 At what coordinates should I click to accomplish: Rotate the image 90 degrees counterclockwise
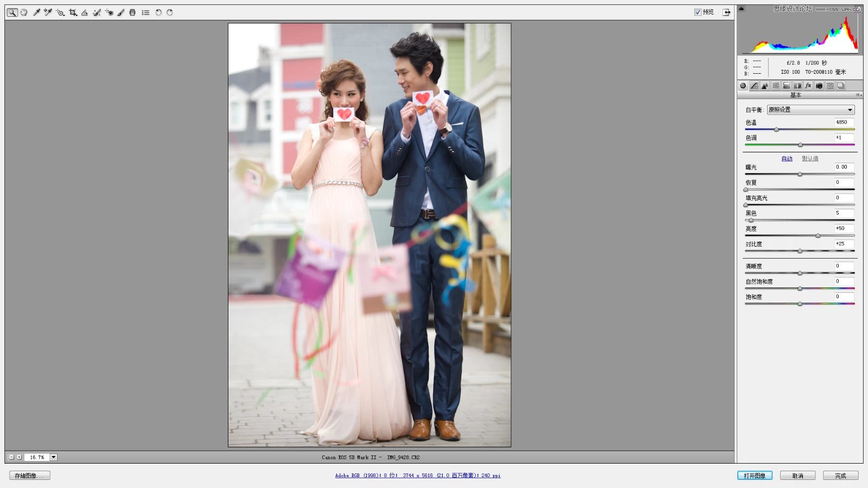click(158, 12)
